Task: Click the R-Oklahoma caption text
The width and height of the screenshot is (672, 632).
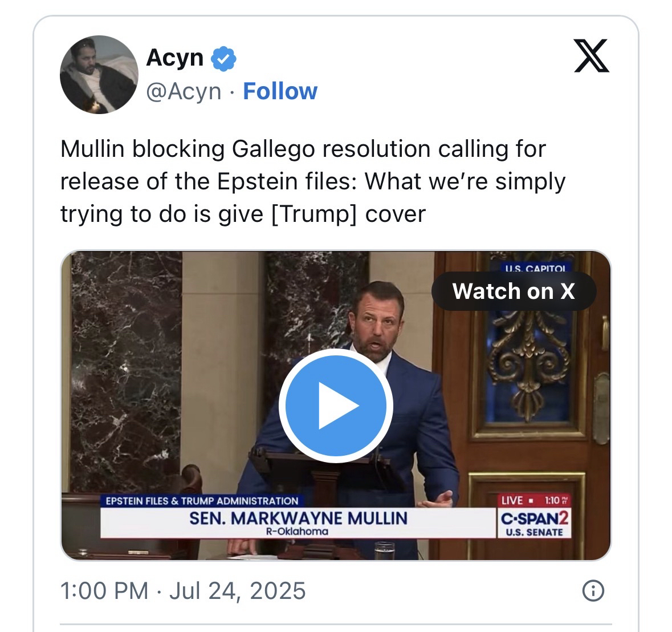Action: 298,531
